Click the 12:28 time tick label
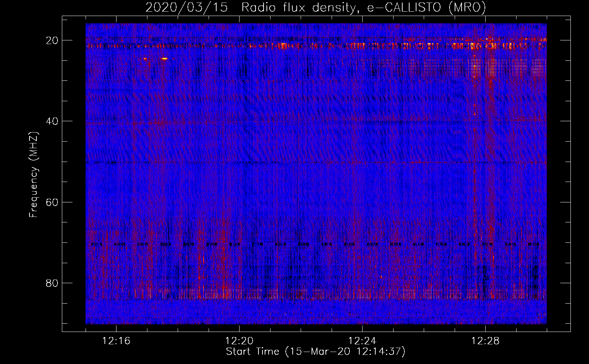Screen dimensions: 589x364 pos(486,341)
